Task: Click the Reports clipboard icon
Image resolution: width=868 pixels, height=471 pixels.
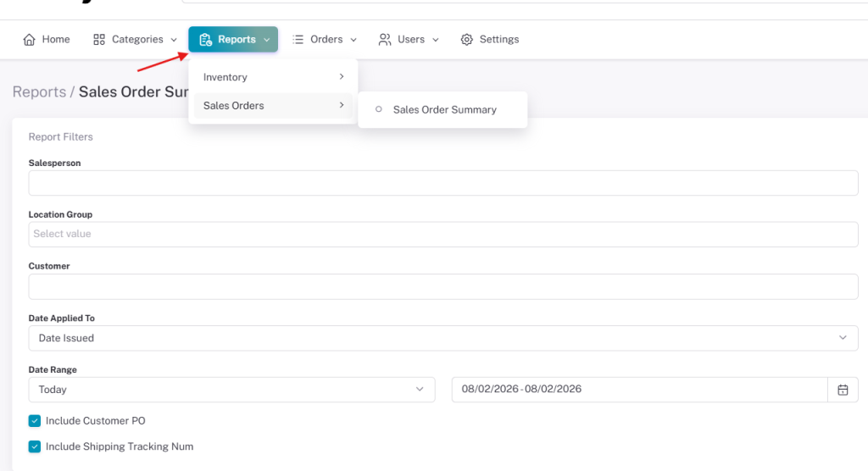Action: (205, 39)
